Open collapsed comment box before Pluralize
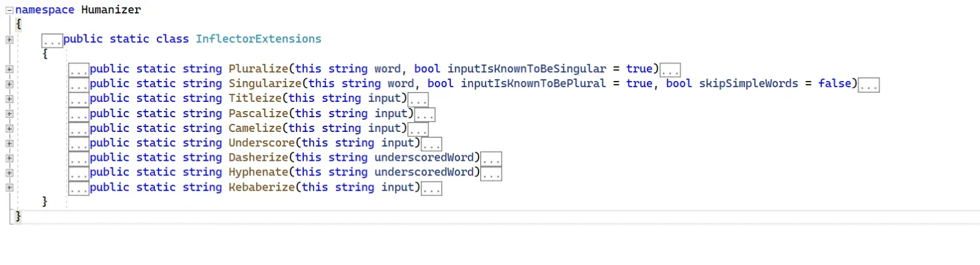Viewport: 980px width, 265px height. (x=79, y=70)
